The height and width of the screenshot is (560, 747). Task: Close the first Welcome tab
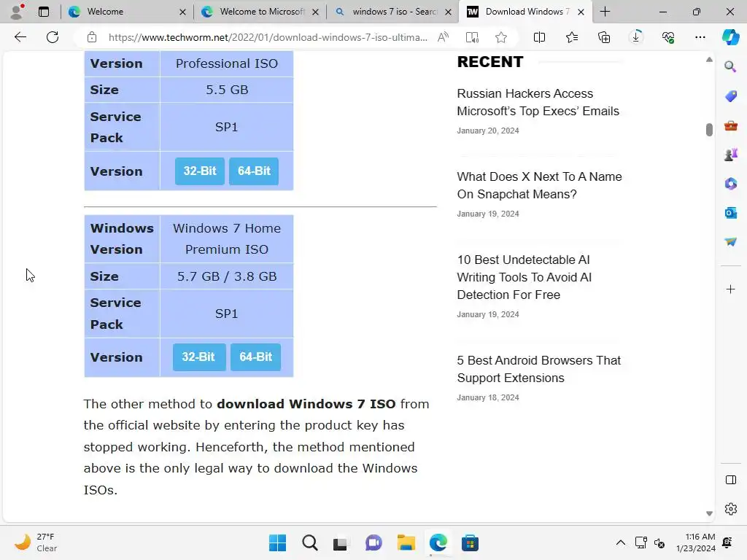182,12
